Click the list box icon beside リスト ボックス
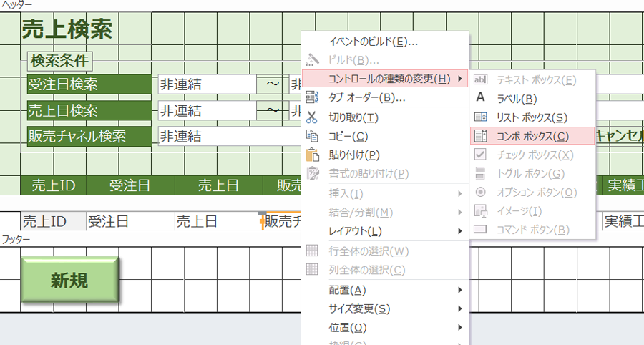The image size is (644, 345). [x=481, y=117]
